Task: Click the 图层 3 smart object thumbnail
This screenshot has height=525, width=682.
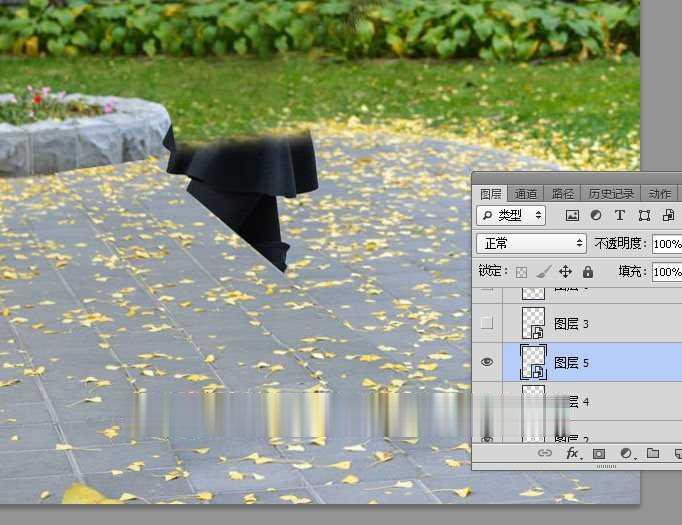Action: [x=533, y=323]
